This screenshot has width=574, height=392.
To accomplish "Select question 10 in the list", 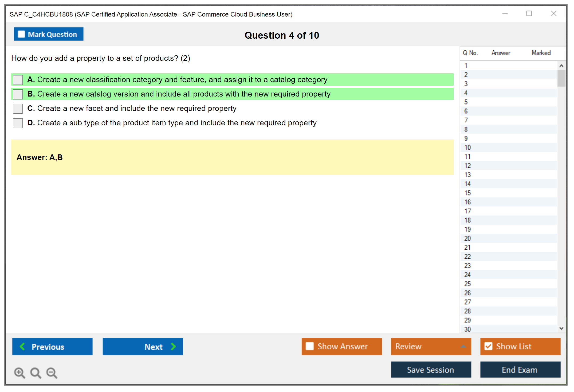I will pos(467,147).
